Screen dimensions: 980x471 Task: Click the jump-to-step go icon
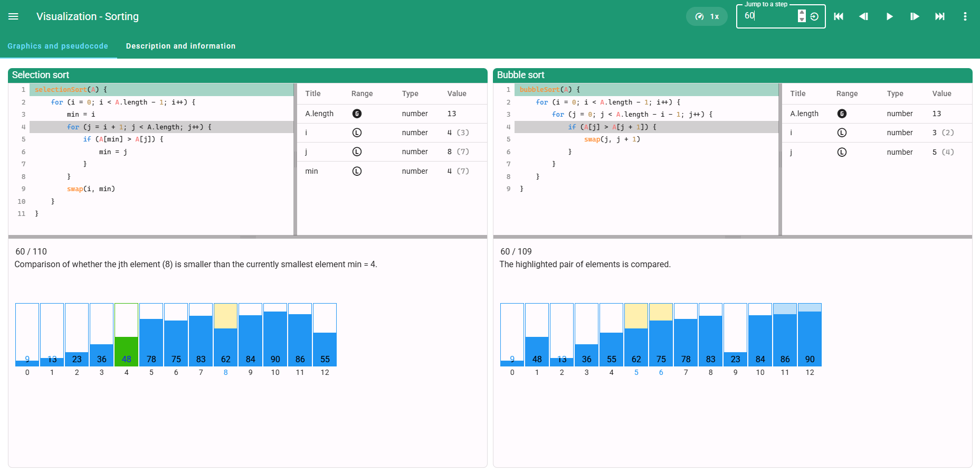tap(814, 16)
